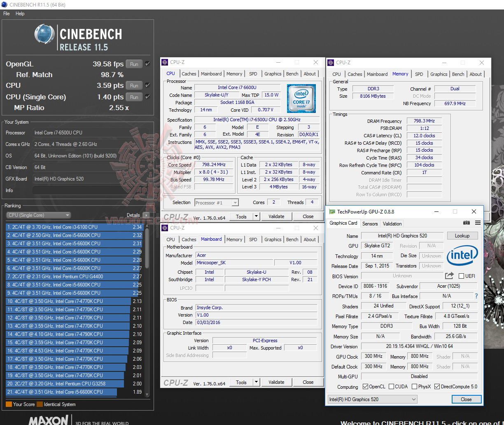Click the Mainboard Model value Minicooper_SK
This screenshot has width=504, height=425.
[234, 263]
